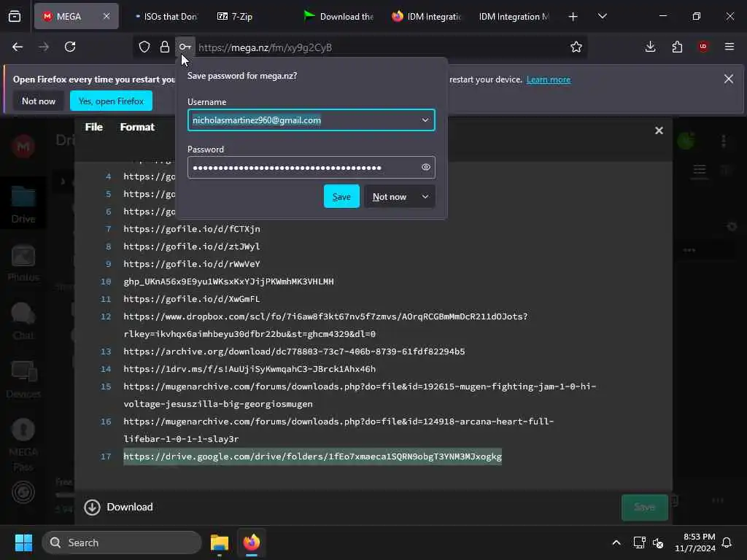The width and height of the screenshot is (747, 560).
Task: Close the text editor dialog
Action: point(659,131)
